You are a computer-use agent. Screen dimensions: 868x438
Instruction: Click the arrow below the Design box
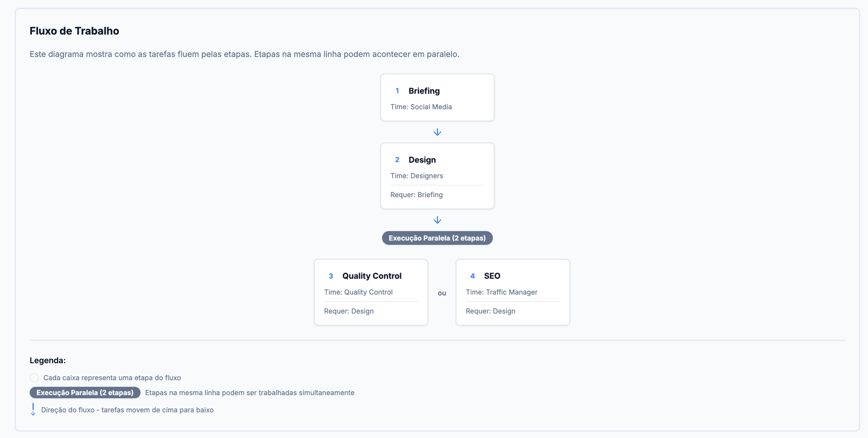click(x=437, y=220)
